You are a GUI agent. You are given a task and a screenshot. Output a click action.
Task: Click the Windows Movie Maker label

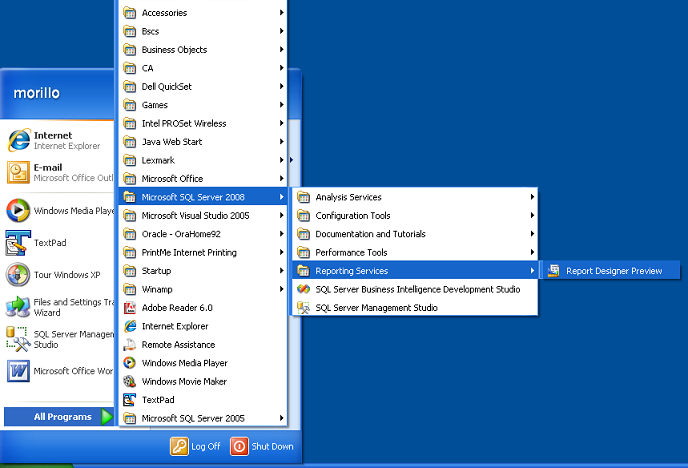pyautogui.click(x=184, y=382)
